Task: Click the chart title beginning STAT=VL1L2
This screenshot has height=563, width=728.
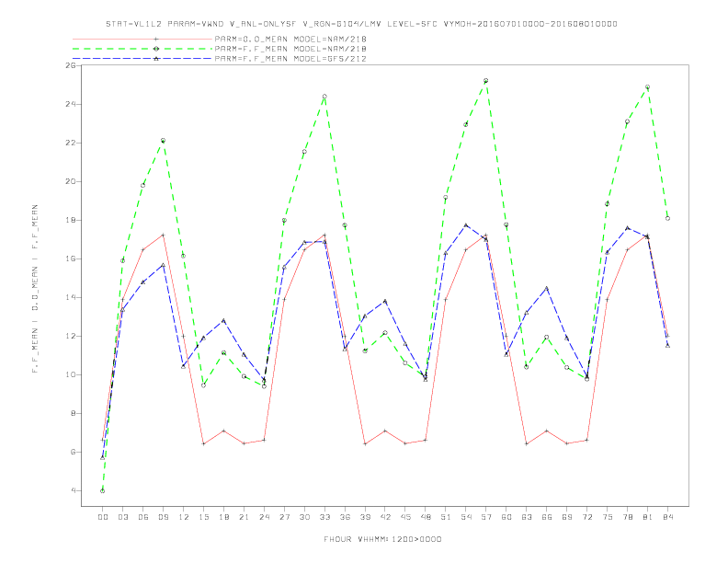Action: coord(361,24)
